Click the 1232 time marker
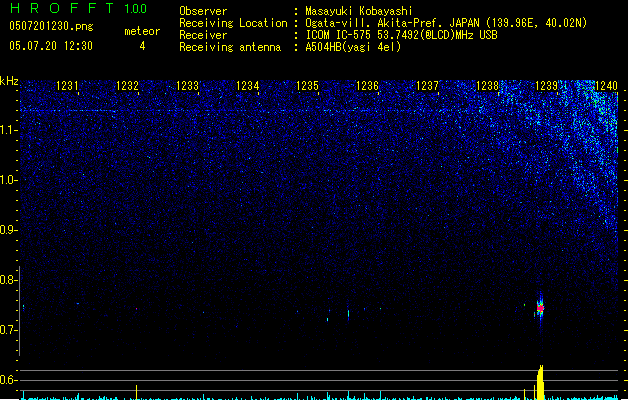Viewport: 629px width, 400px height. click(127, 86)
